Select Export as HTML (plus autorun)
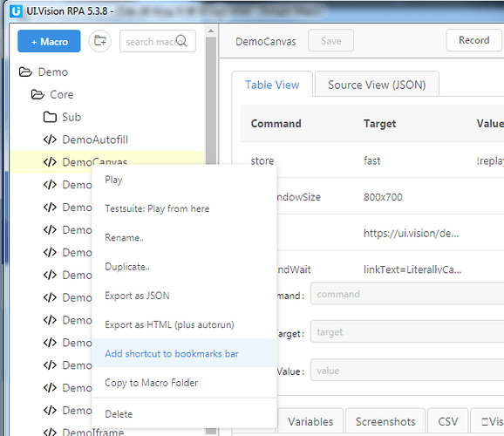The width and height of the screenshot is (504, 436). click(184, 324)
